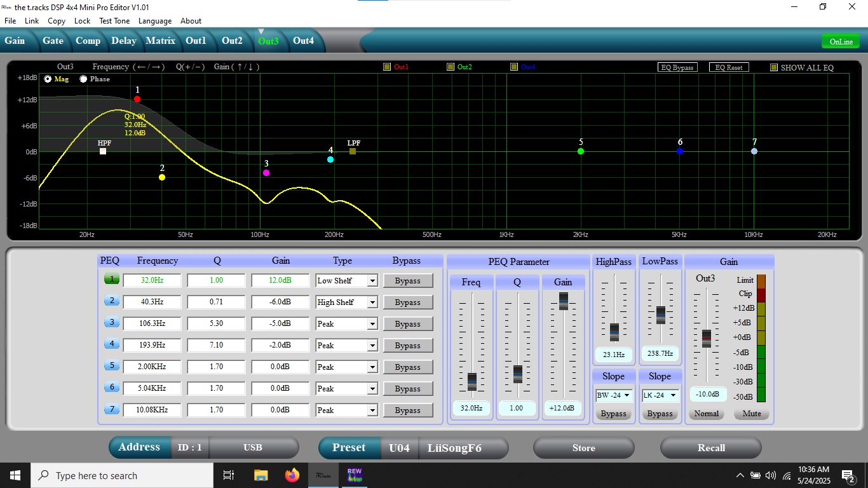The image size is (868, 488).
Task: Open Type dropdown for band 1 Low Shelf
Action: [x=372, y=281]
